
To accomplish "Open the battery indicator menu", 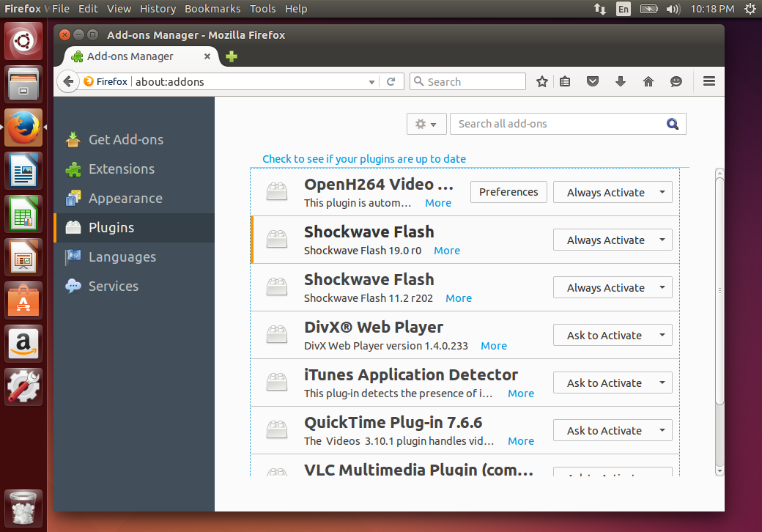I will pos(648,9).
